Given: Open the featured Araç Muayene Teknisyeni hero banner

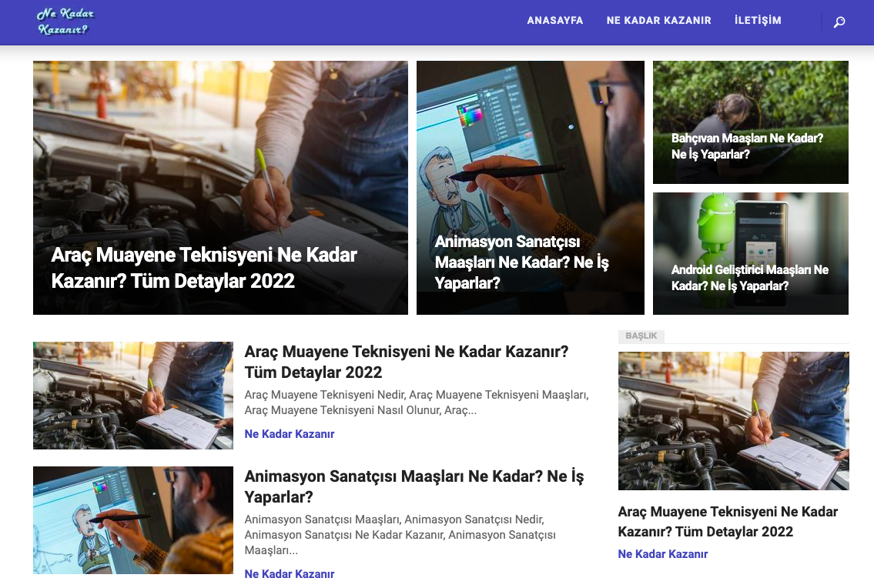Looking at the screenshot, I should click(220, 188).
